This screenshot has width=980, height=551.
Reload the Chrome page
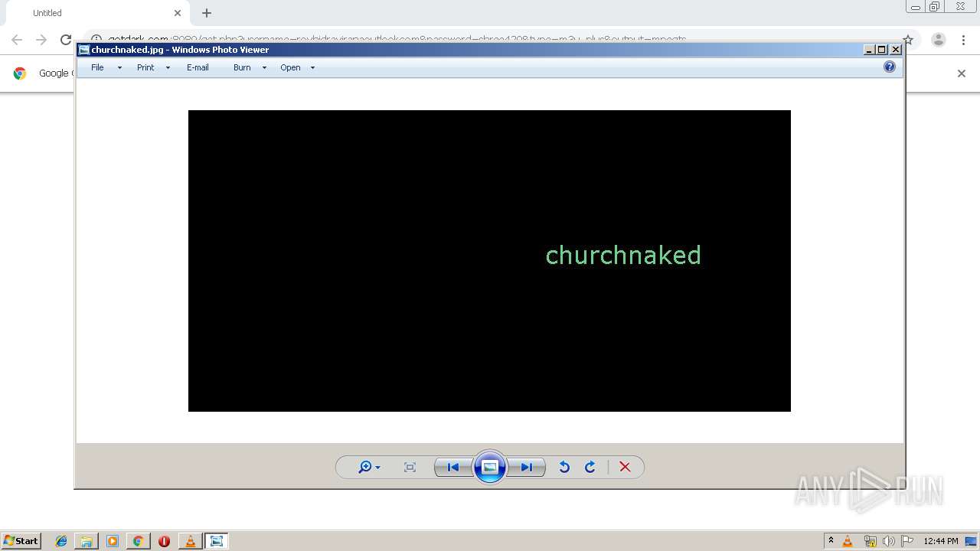(x=66, y=40)
